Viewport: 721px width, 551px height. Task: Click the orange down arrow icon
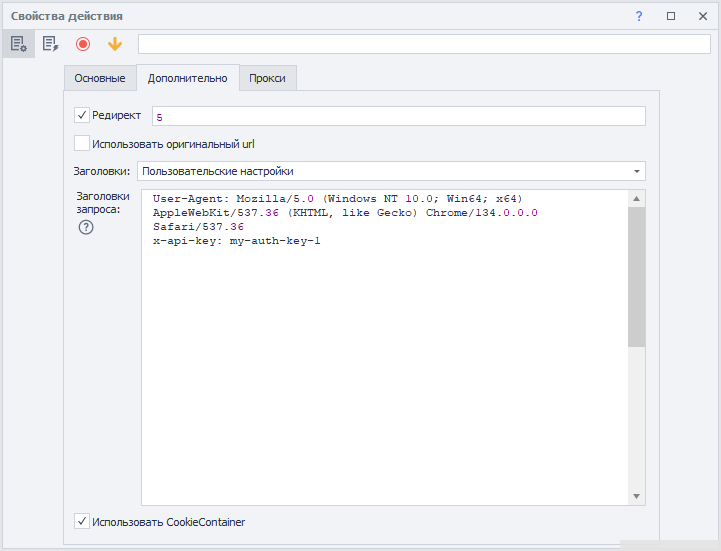114,44
